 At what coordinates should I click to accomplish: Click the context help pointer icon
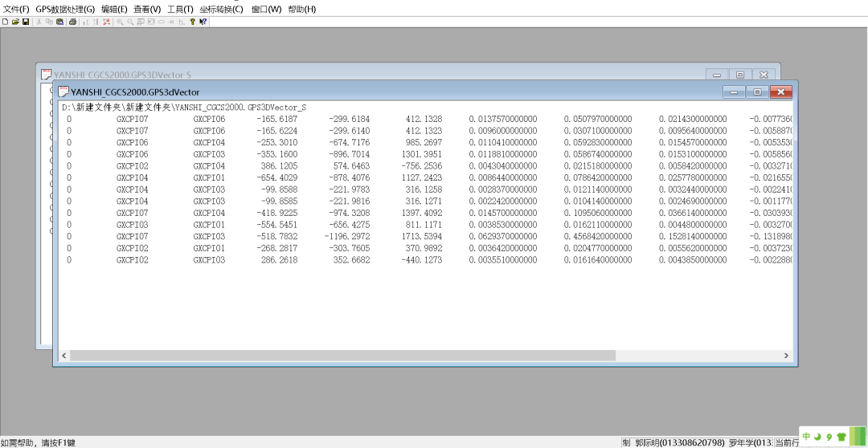coord(203,22)
